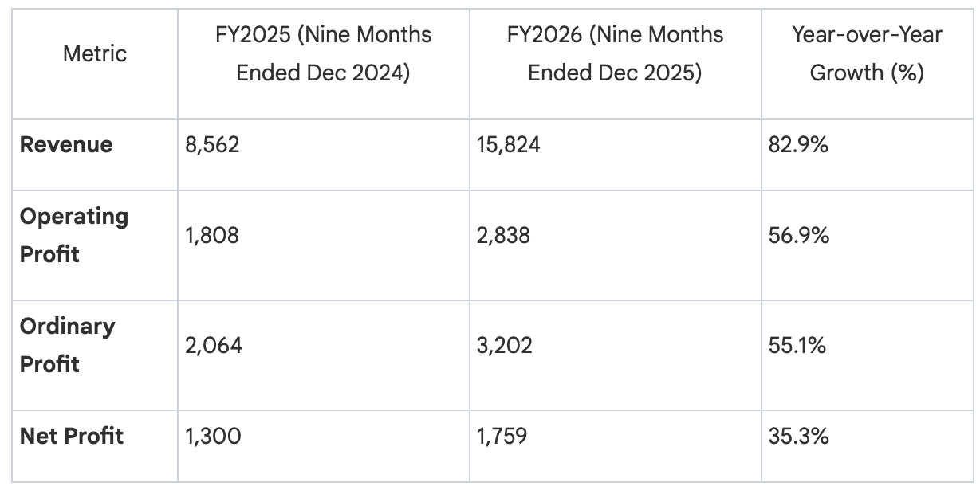Select the net profit value 1,759

pos(504,436)
